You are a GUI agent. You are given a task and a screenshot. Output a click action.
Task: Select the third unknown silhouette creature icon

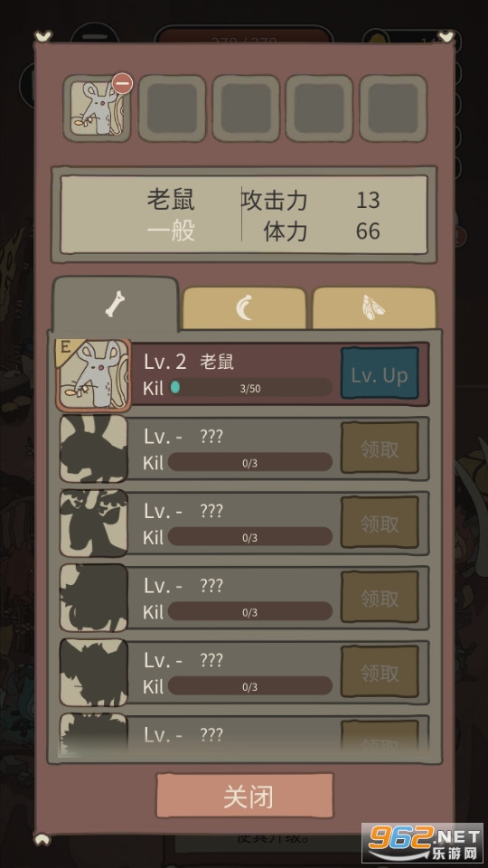click(x=93, y=598)
